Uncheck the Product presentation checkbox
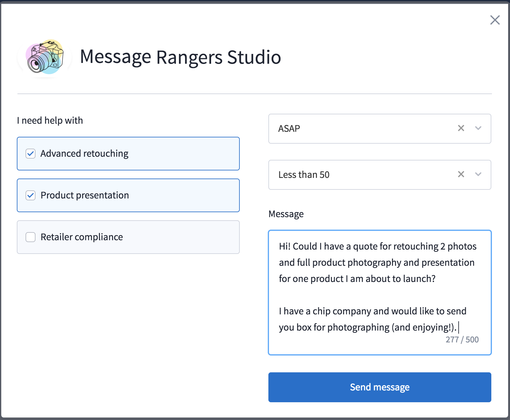The width and height of the screenshot is (510, 420). [31, 195]
